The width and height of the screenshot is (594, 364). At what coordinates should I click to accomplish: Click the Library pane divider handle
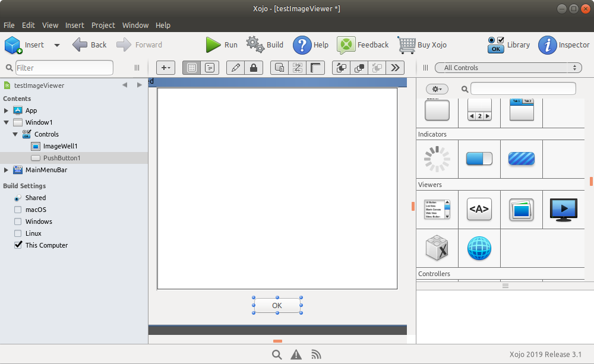(505, 286)
